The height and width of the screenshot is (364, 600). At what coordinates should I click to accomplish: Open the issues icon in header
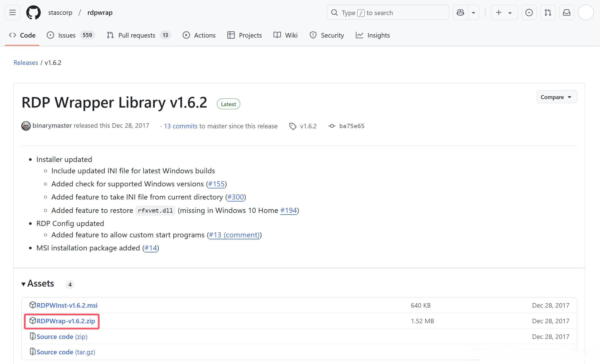pos(529,13)
